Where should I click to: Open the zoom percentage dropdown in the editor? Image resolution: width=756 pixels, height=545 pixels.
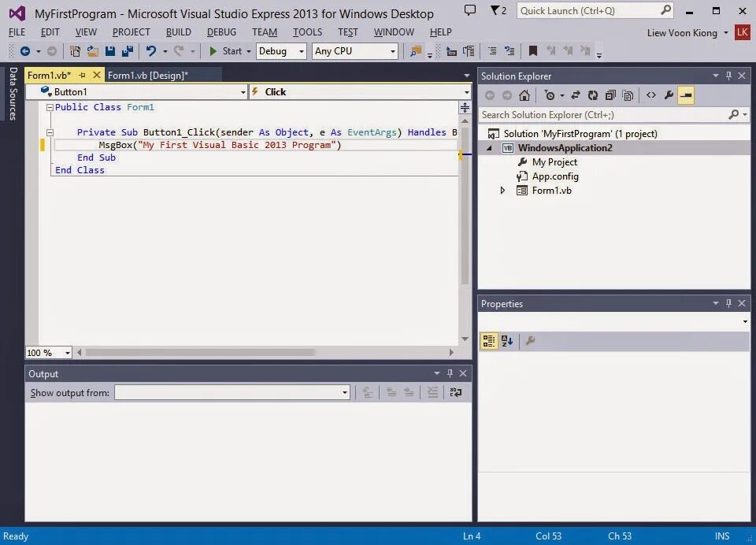point(67,352)
